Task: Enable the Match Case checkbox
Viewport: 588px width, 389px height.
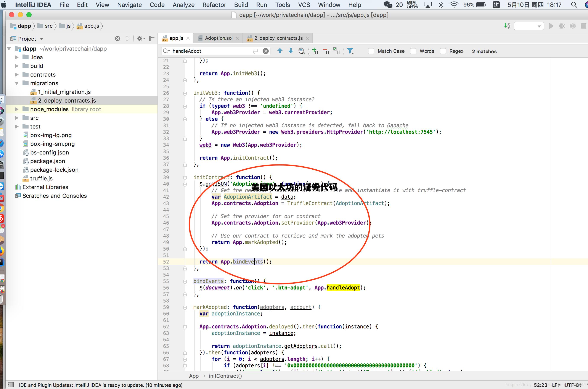Action: click(x=371, y=51)
